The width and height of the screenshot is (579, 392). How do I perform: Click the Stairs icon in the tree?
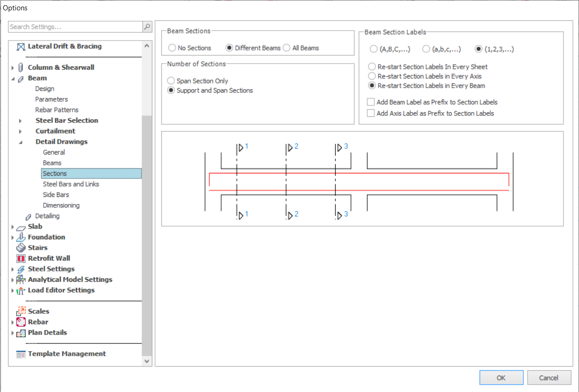(x=21, y=248)
